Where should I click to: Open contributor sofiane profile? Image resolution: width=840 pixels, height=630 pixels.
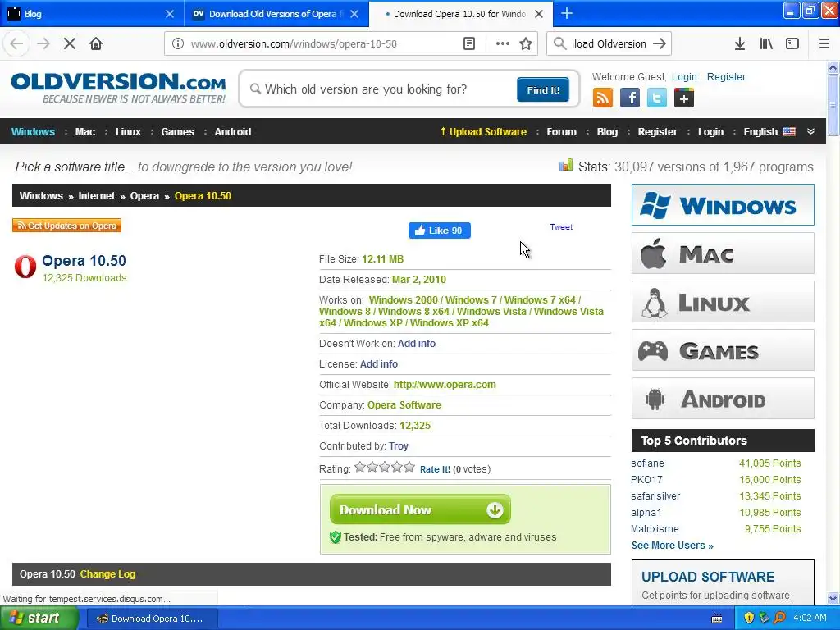[x=647, y=463]
